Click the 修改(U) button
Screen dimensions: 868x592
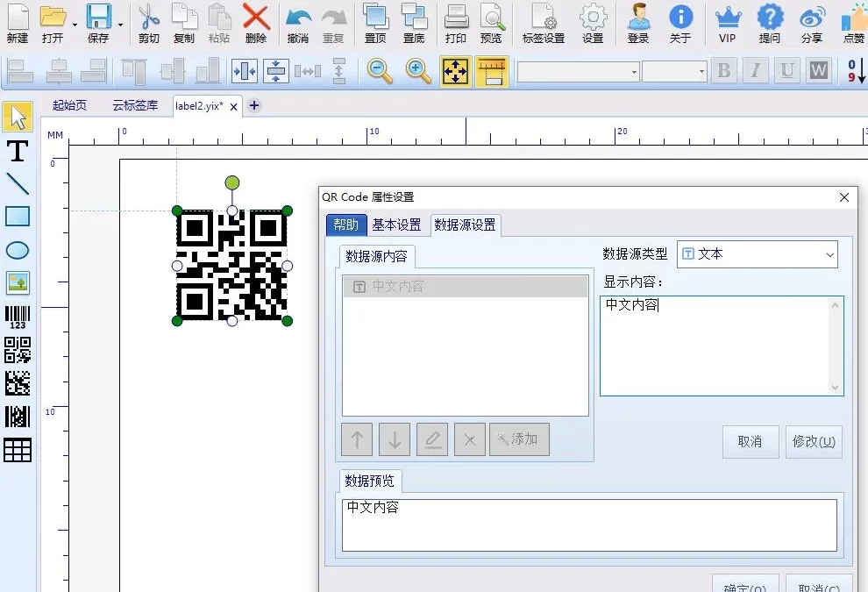[x=814, y=441]
